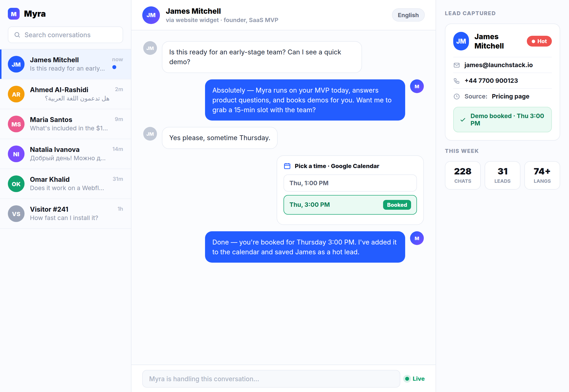Open Visitor #241 conversation

point(66,214)
